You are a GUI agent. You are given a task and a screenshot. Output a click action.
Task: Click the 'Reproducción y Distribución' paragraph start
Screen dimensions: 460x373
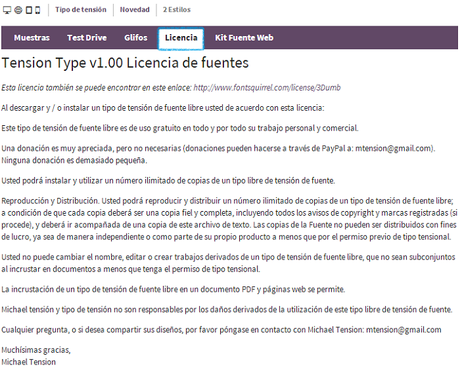click(50, 201)
